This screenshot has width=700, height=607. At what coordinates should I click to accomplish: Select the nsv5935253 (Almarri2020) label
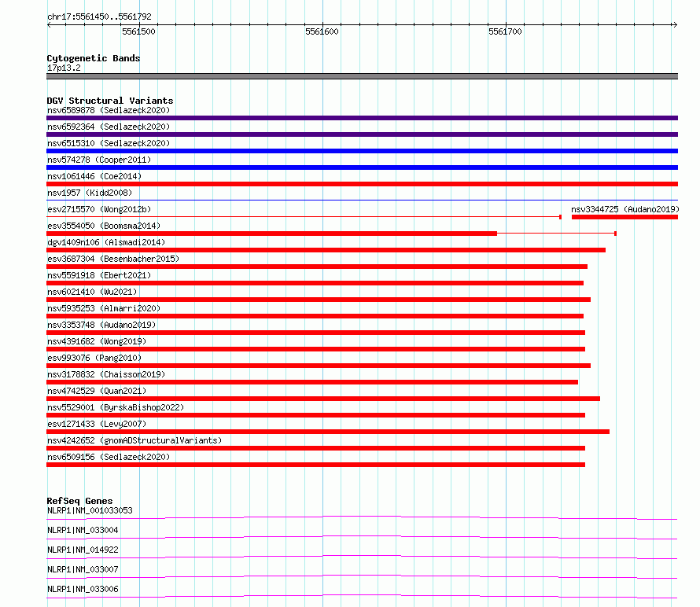104,308
